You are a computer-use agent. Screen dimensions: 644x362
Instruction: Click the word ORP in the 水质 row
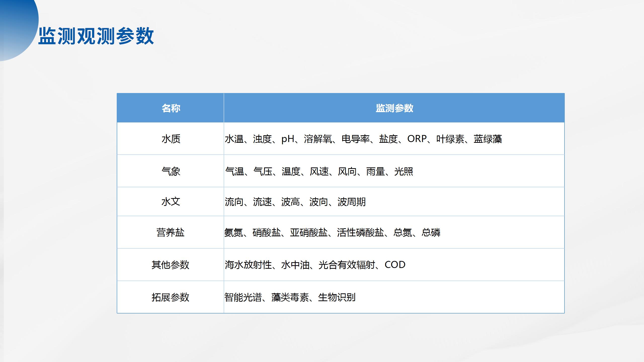point(417,139)
